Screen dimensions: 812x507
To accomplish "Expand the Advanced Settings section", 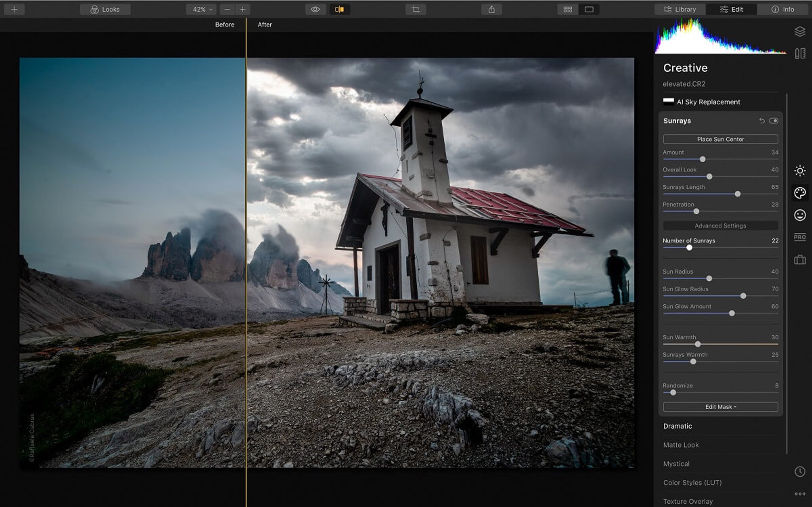I will 720,226.
